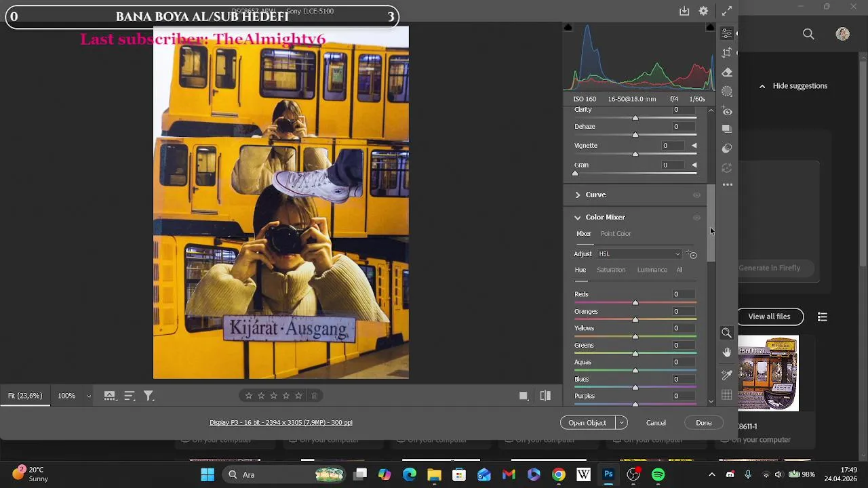This screenshot has width=868, height=488.
Task: Select the Hue tab
Action: click(x=580, y=270)
